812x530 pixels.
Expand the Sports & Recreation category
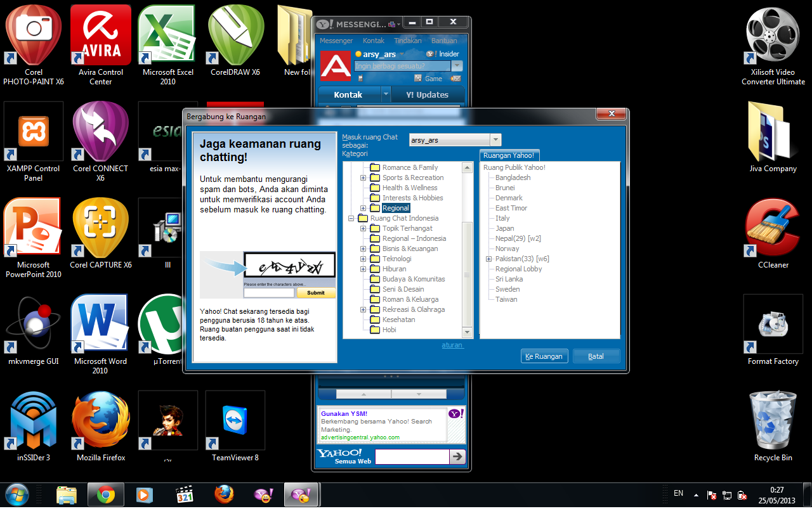[363, 178]
